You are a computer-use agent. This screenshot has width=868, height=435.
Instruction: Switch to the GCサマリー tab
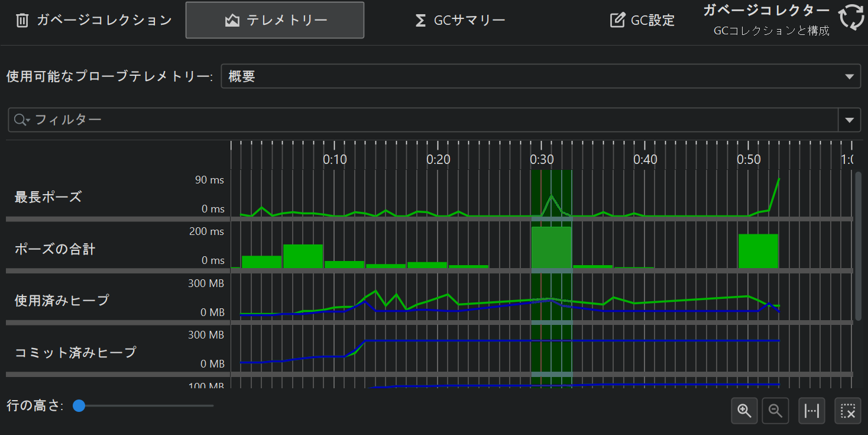(460, 21)
